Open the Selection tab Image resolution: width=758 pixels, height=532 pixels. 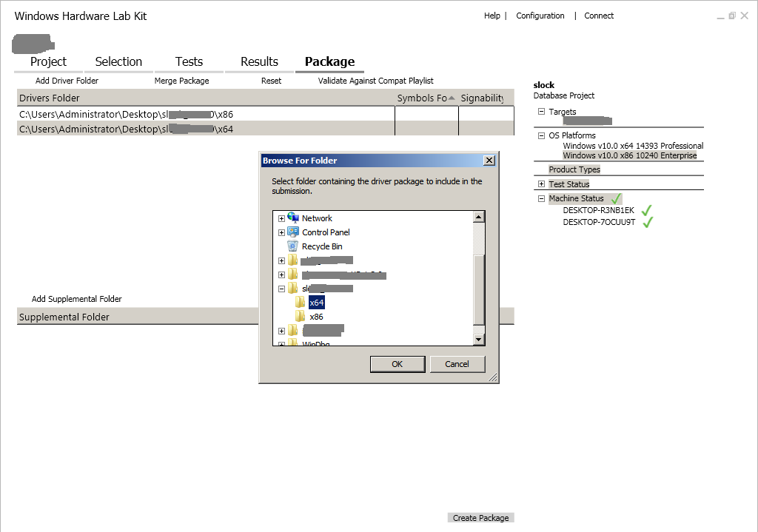pyautogui.click(x=118, y=62)
